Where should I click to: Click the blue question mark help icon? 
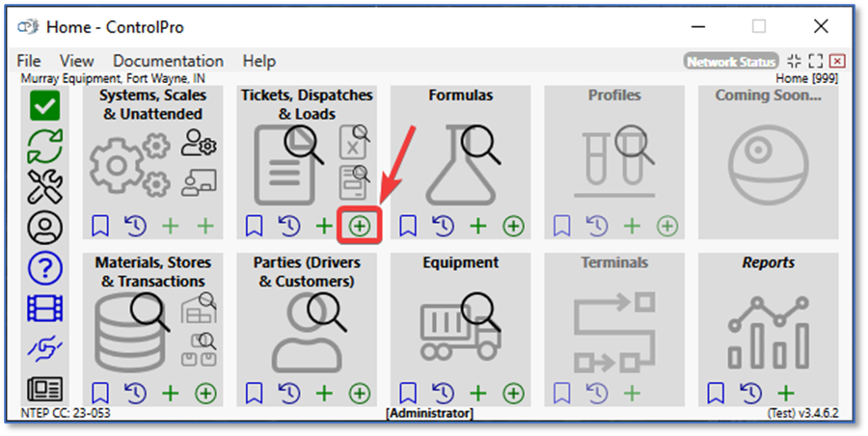[x=45, y=267]
